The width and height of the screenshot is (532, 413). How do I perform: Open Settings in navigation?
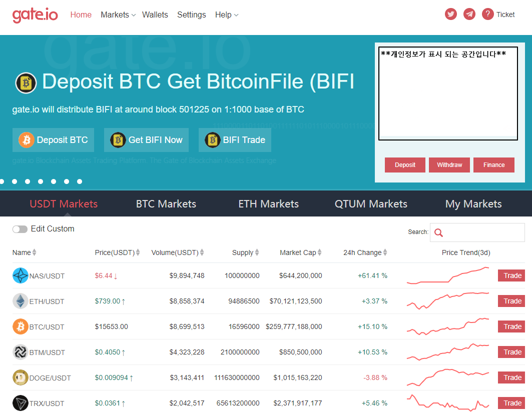pyautogui.click(x=191, y=15)
